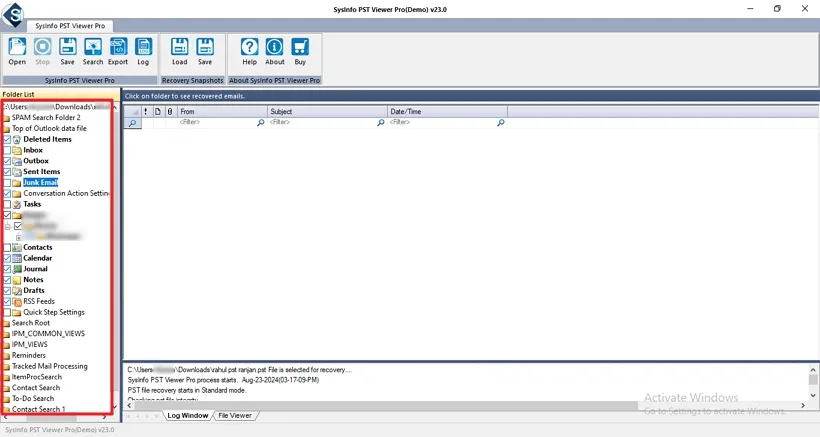This screenshot has height=437, width=820.
Task: Click the log window scroll-down arrow
Action: click(x=813, y=396)
